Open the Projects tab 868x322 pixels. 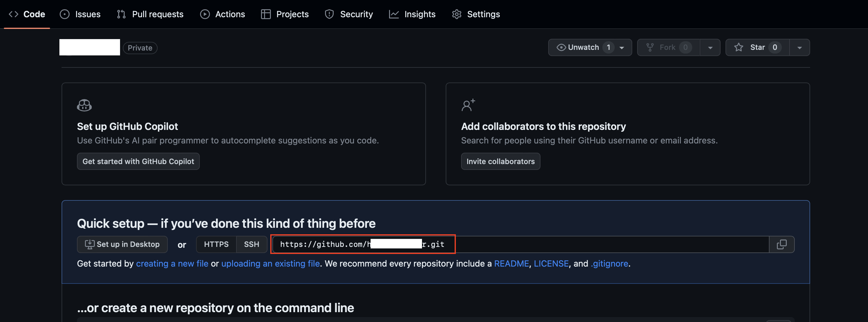point(285,14)
